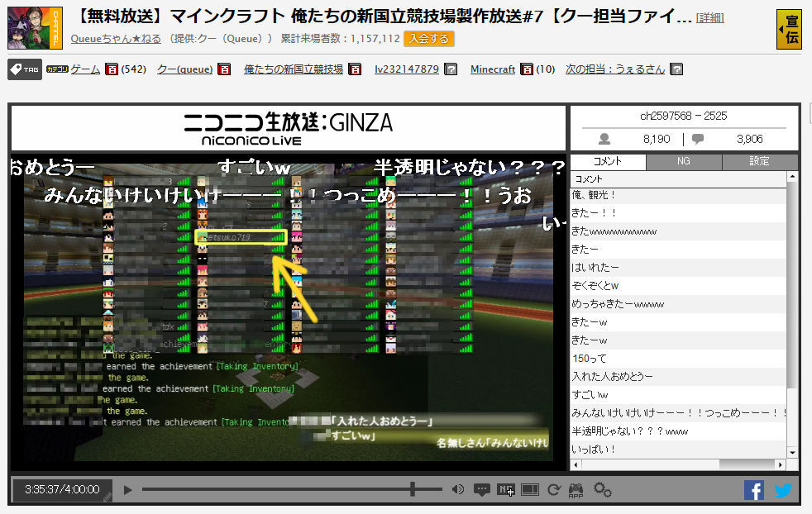Open Queueちゃん★ねる channel link
The image size is (812, 514).
[116, 39]
